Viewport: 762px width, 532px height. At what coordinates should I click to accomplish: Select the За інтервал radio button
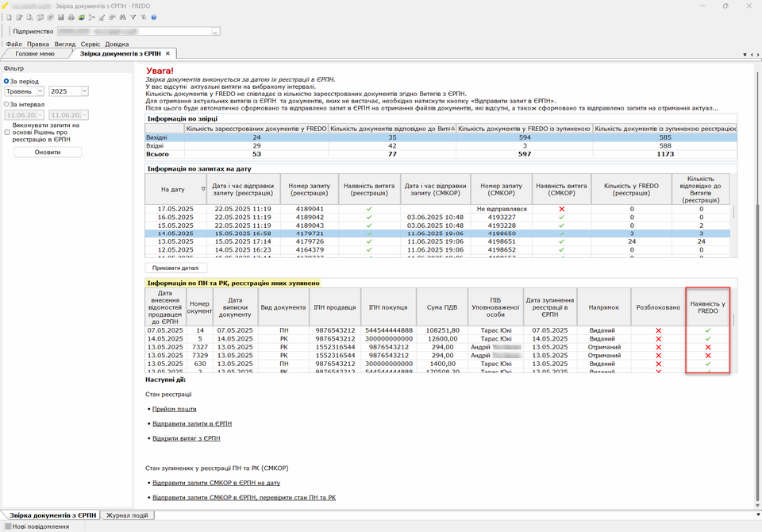click(x=6, y=104)
